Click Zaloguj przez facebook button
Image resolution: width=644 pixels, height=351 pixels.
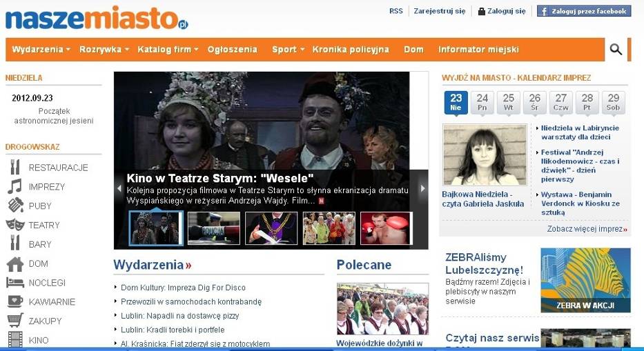pyautogui.click(x=584, y=11)
